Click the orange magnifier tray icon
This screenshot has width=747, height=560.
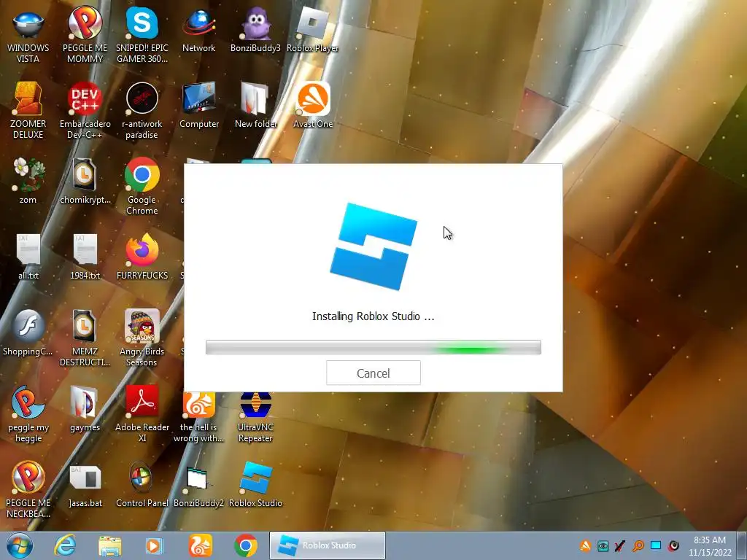tap(638, 546)
